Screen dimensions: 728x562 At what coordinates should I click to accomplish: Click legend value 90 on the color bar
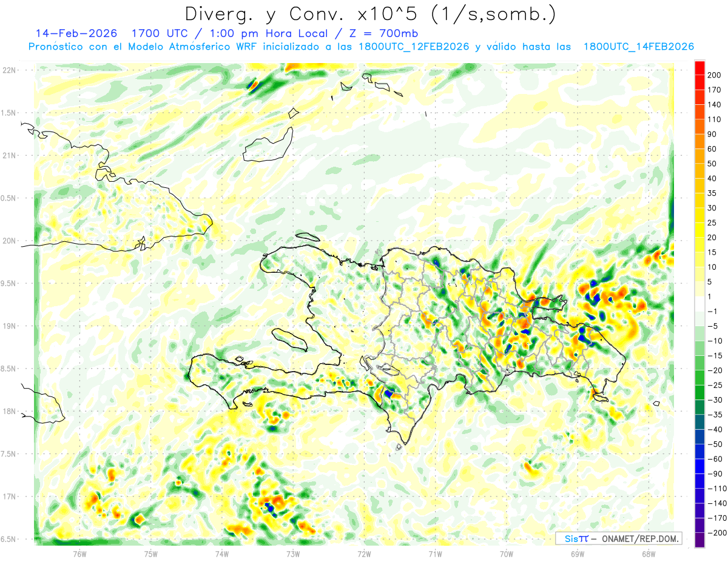click(x=712, y=134)
